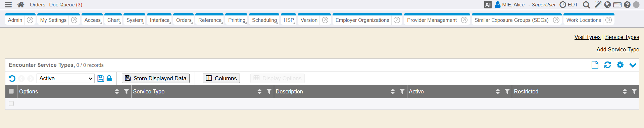
Task: Check the first row checkbox
Action: (x=11, y=103)
